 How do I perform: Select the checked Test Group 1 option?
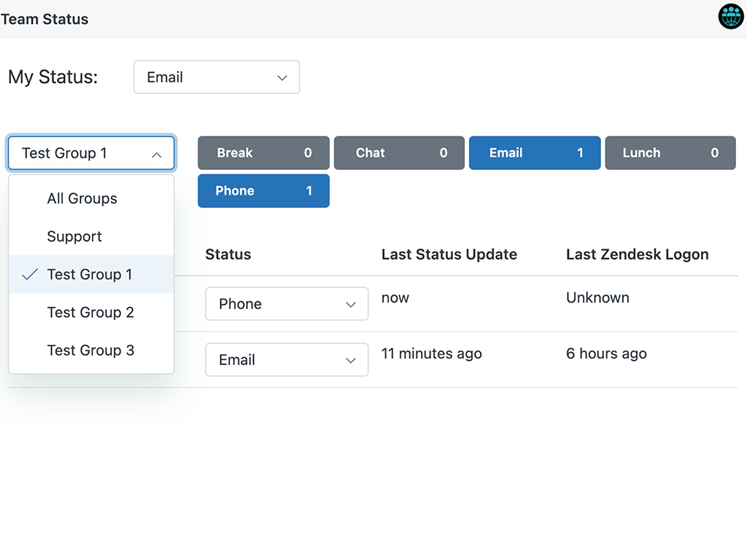coord(90,274)
